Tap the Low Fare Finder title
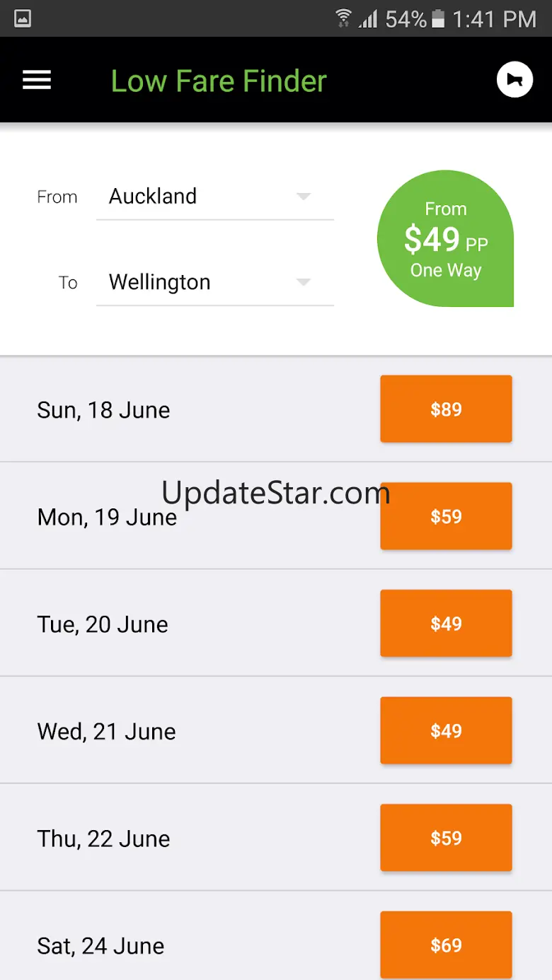Viewport: 552px width, 980px height. (x=219, y=81)
